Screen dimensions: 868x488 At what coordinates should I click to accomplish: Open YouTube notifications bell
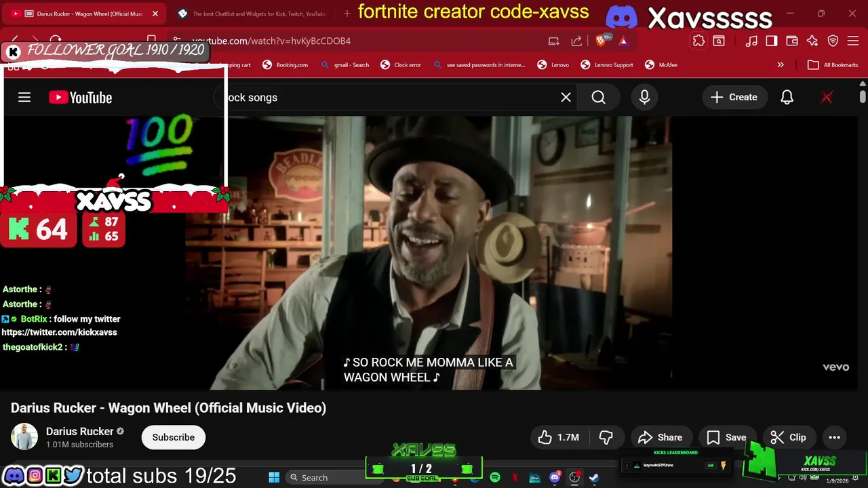(x=787, y=98)
